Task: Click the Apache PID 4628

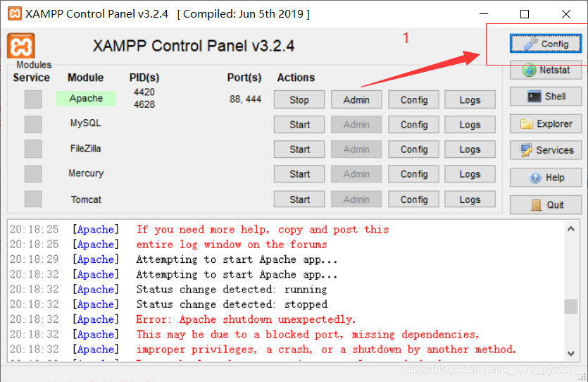Action: (144, 104)
